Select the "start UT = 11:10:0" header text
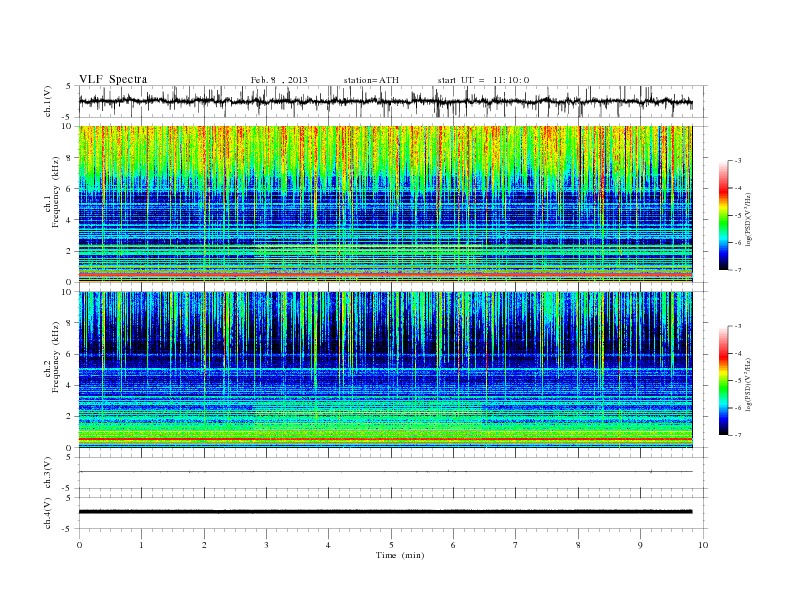792x612 pixels. pyautogui.click(x=483, y=80)
